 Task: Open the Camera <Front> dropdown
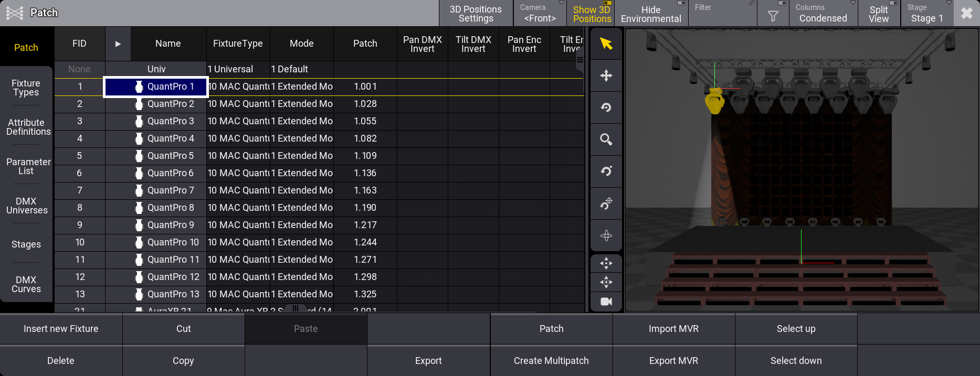coord(540,14)
